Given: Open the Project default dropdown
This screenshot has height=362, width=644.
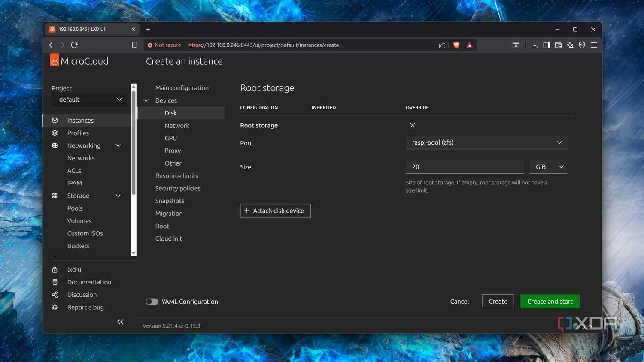Looking at the screenshot, I should point(89,100).
